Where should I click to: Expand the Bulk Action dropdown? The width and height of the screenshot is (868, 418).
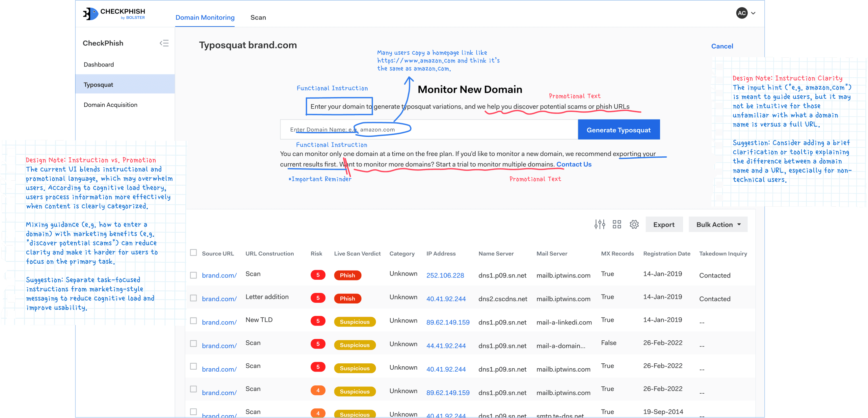(718, 224)
